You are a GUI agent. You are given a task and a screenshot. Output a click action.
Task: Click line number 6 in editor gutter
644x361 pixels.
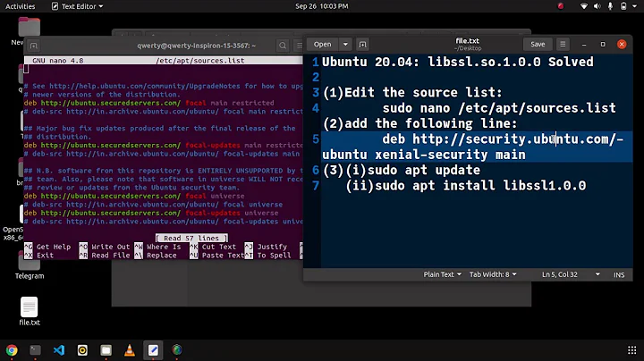316,171
